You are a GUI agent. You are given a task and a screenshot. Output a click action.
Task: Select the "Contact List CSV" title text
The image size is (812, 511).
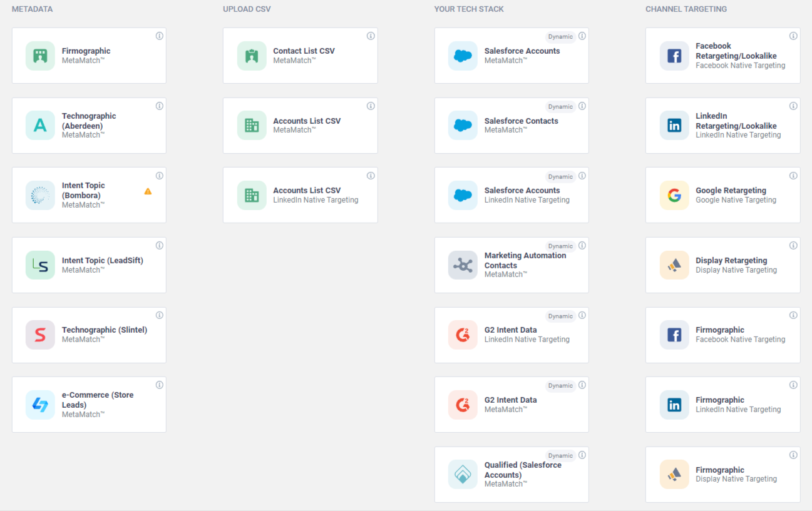304,51
